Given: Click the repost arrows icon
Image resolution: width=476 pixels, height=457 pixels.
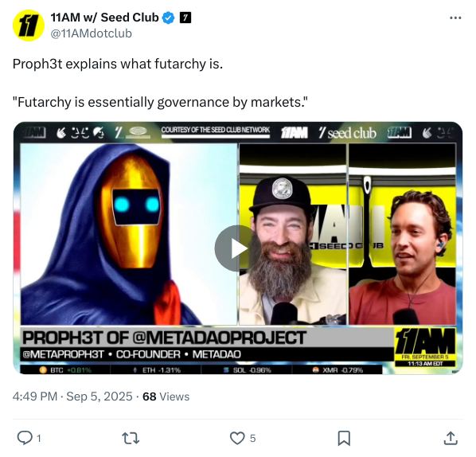Looking at the screenshot, I should tap(131, 438).
